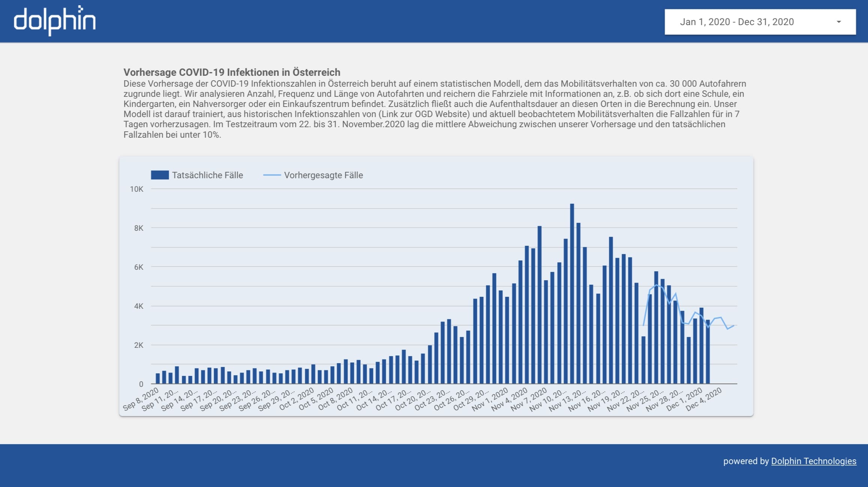Viewport: 868px width, 487px height.
Task: Click the Vorhersage COVID-19 Infektionen heading
Action: [x=232, y=72]
